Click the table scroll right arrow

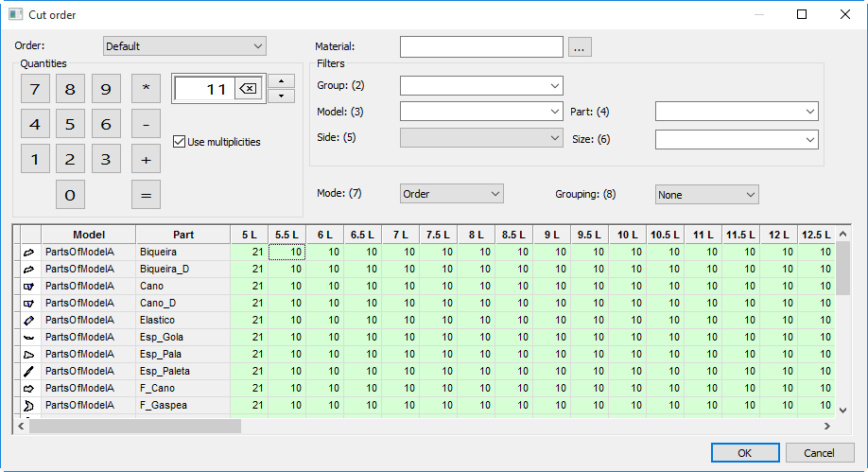[x=827, y=426]
